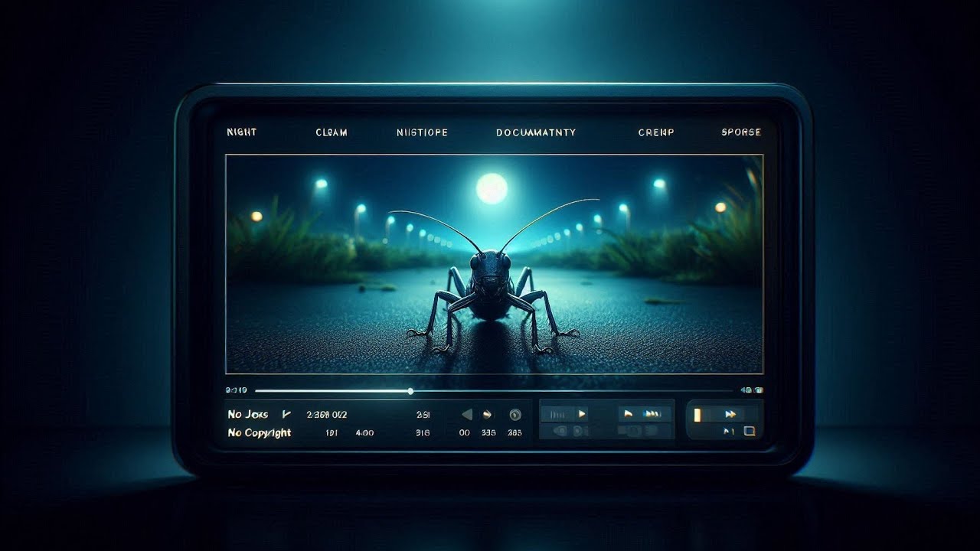Click the 385 value
This screenshot has height=551, width=980.
pyautogui.click(x=514, y=432)
